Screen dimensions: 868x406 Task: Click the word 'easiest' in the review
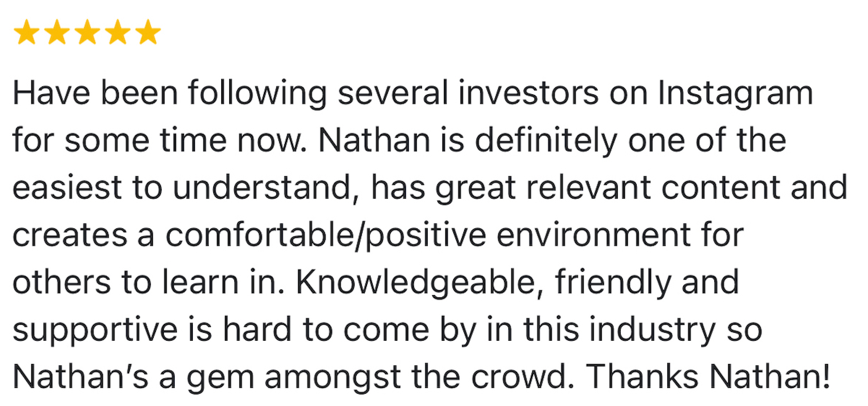pos(67,188)
